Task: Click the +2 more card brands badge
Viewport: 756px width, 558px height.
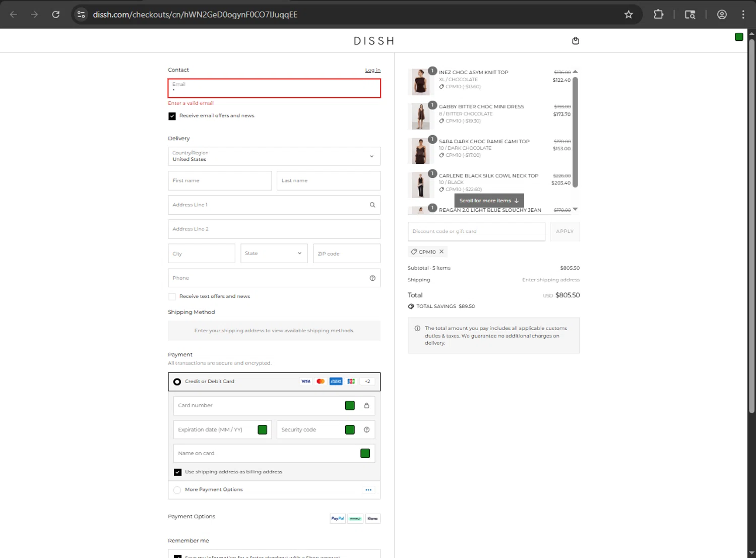Action: [x=367, y=381]
